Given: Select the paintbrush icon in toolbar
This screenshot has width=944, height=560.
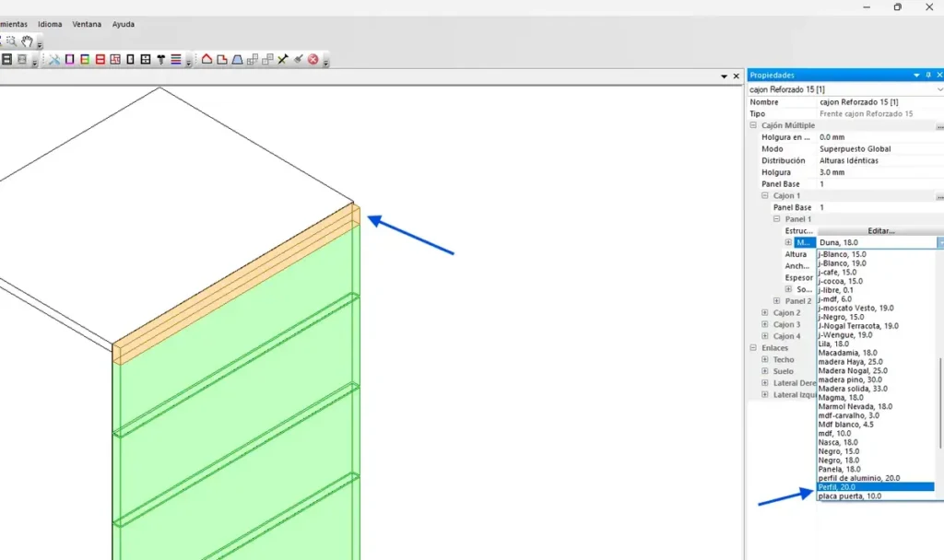Looking at the screenshot, I should 299,60.
